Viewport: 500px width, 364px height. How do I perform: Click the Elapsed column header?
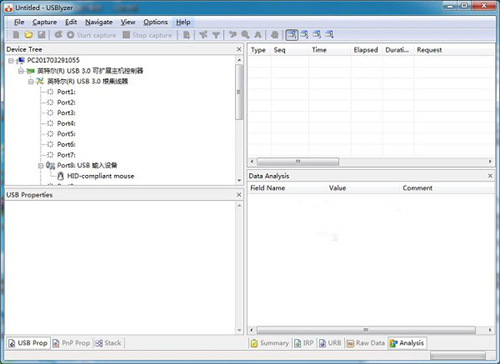click(x=366, y=50)
